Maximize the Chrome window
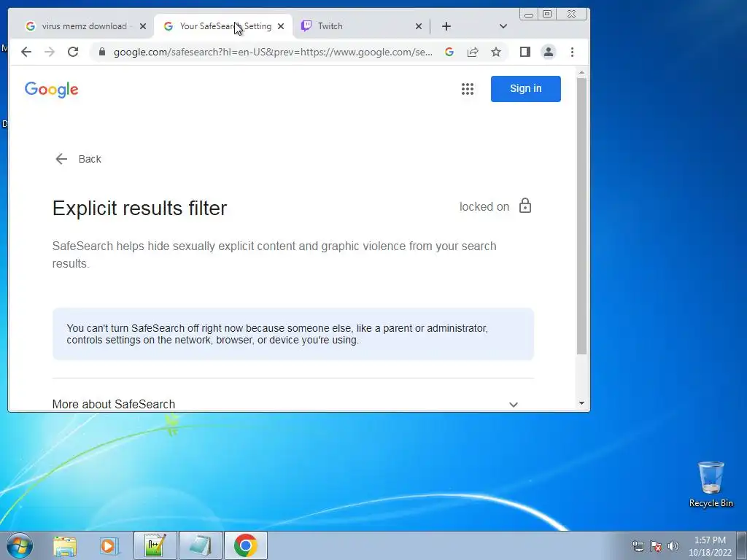 coord(547,15)
